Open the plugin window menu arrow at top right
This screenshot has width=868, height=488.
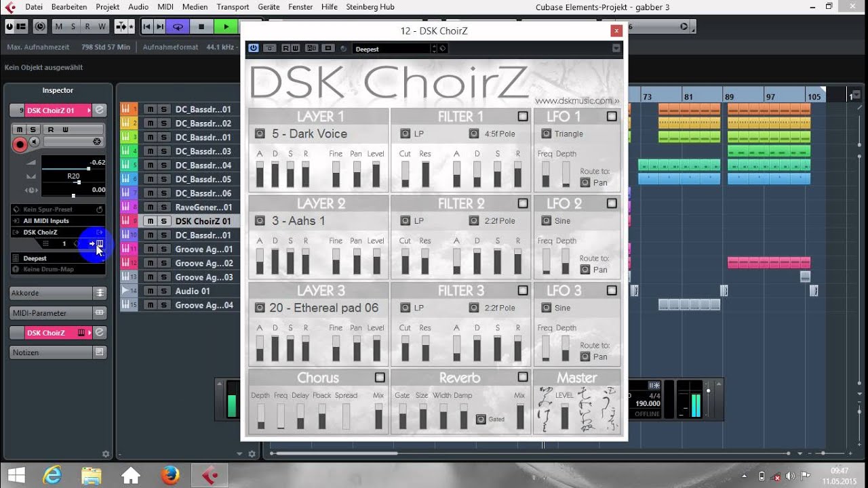(616, 48)
